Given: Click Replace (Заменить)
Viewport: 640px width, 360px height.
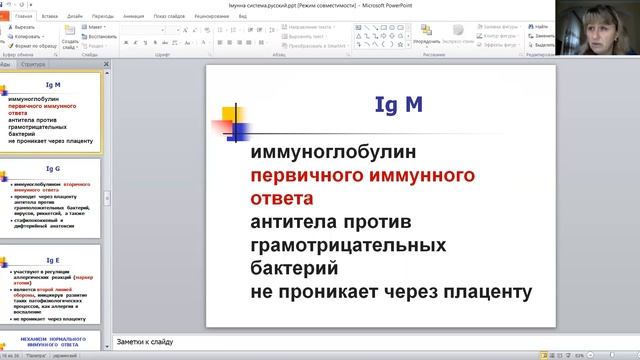Looking at the screenshot, I should (541, 36).
